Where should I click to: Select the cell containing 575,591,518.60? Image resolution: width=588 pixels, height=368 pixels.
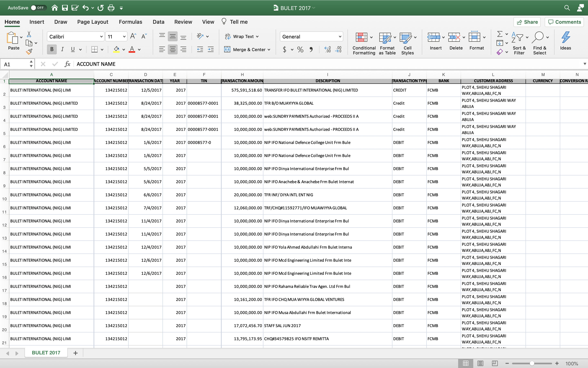coord(242,90)
